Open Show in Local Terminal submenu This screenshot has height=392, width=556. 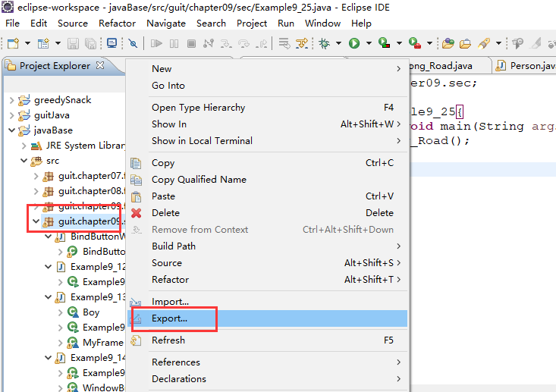267,141
